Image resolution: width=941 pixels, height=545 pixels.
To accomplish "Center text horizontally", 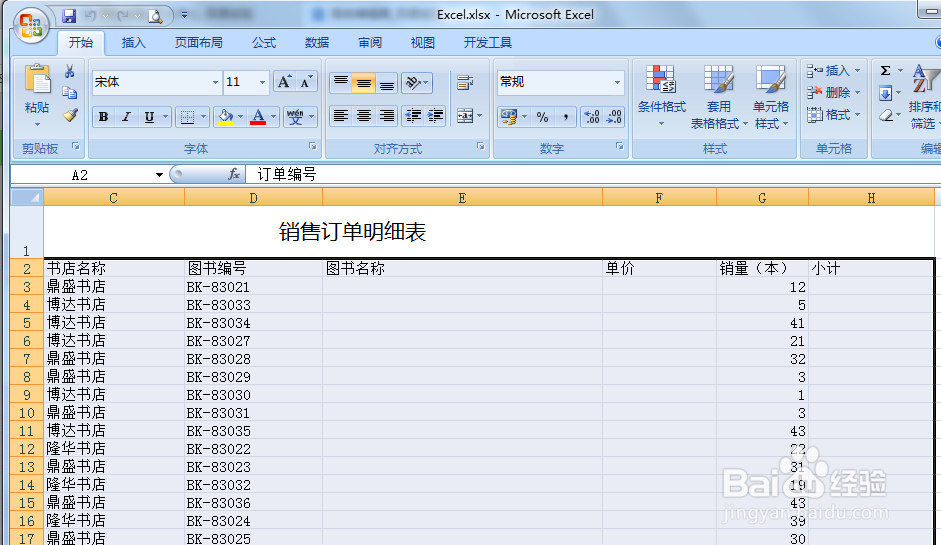I will point(364,116).
